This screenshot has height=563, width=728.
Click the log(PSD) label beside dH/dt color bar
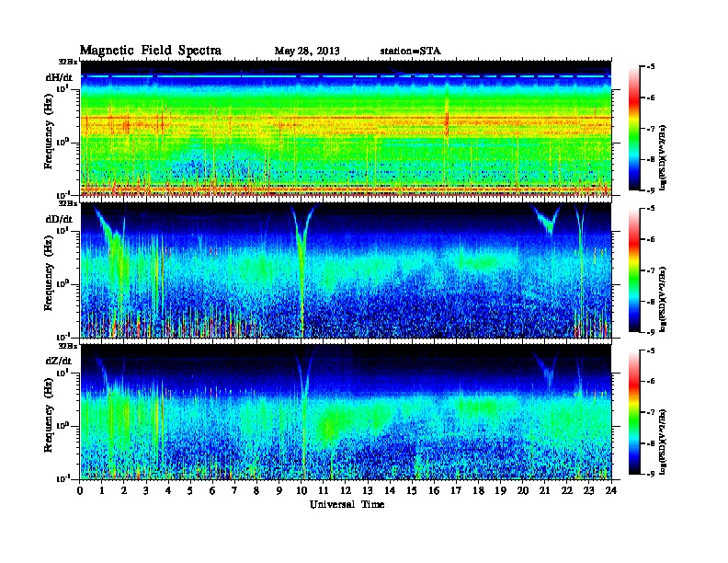point(664,157)
